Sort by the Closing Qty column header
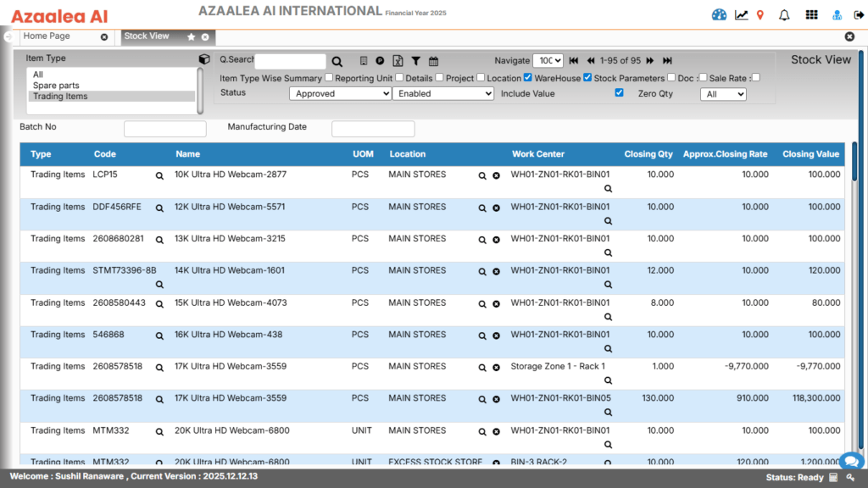The width and height of the screenshot is (868, 488). [x=648, y=154]
